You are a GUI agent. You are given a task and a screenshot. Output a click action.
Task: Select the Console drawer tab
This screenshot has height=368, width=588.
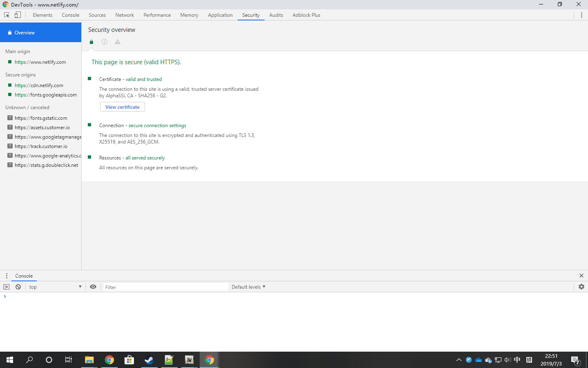(x=24, y=276)
